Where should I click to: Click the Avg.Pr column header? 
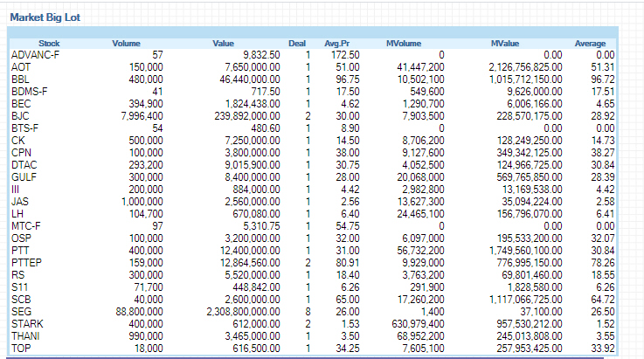336,43
